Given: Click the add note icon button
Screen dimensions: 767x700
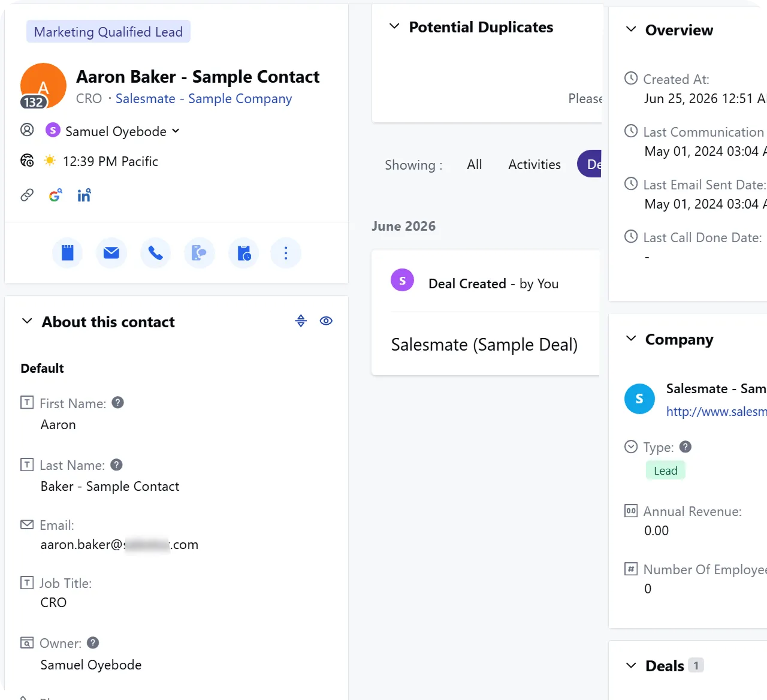Looking at the screenshot, I should (x=68, y=254).
